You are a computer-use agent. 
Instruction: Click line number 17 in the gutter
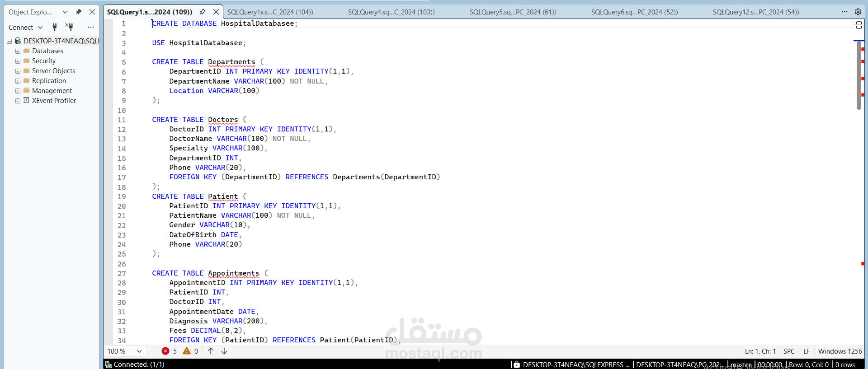[122, 177]
